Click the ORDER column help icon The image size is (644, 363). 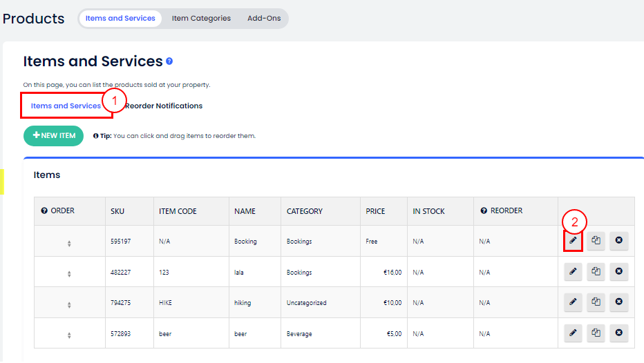click(44, 211)
